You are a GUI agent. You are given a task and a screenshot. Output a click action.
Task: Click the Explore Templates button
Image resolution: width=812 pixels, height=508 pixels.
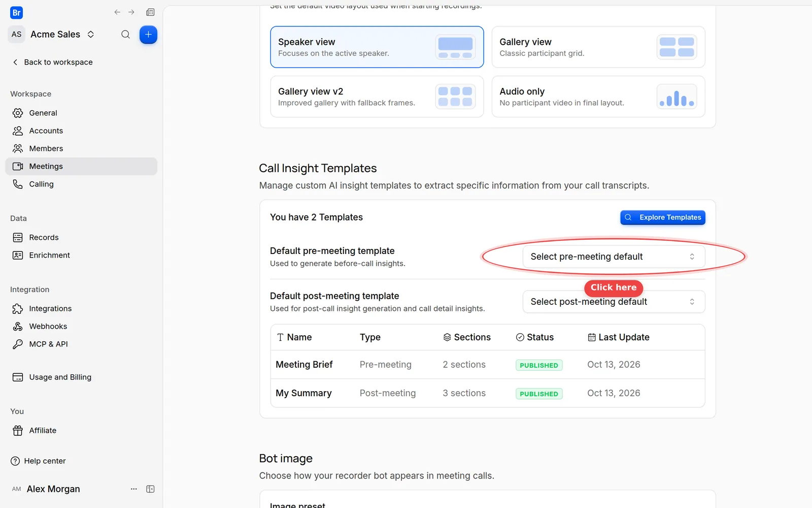tap(663, 217)
